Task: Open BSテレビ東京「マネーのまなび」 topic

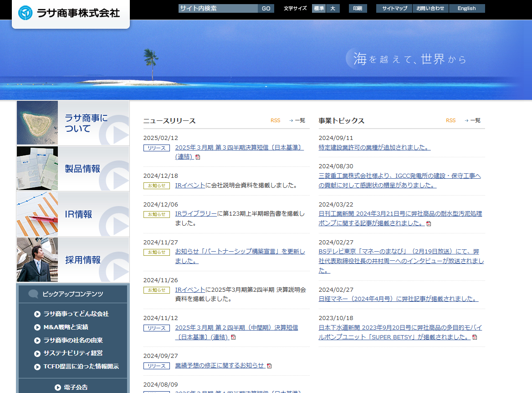Action: pyautogui.click(x=401, y=261)
